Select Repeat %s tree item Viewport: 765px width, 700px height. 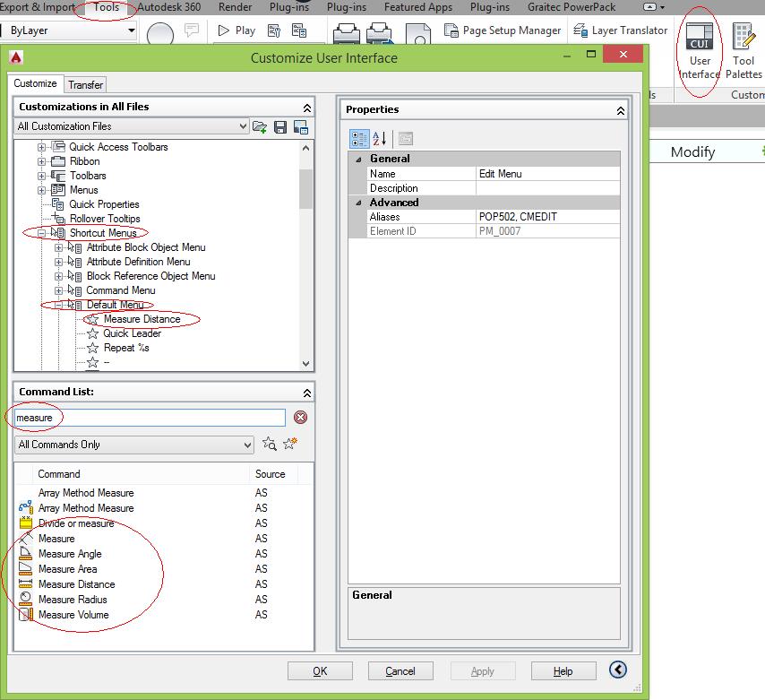[x=126, y=348]
